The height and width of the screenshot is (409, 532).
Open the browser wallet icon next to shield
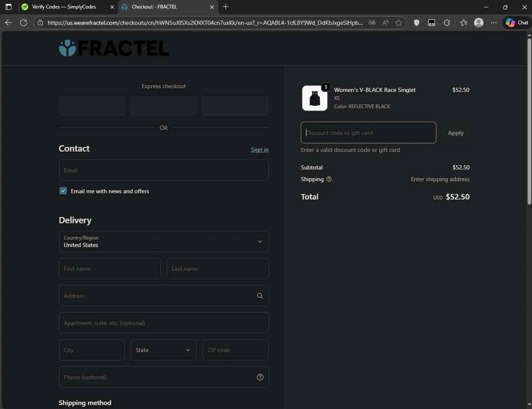(x=432, y=23)
